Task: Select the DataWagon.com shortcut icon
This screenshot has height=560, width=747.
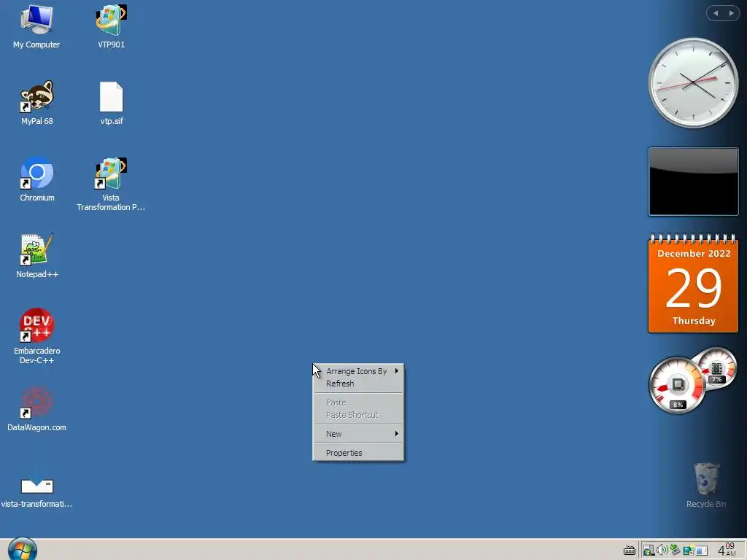Action: [x=36, y=408]
